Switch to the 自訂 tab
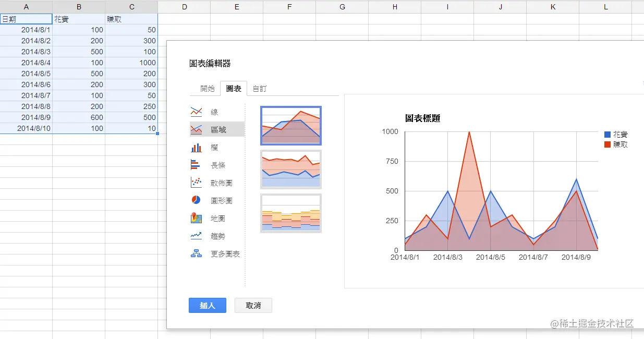644x339 pixels. [x=260, y=89]
